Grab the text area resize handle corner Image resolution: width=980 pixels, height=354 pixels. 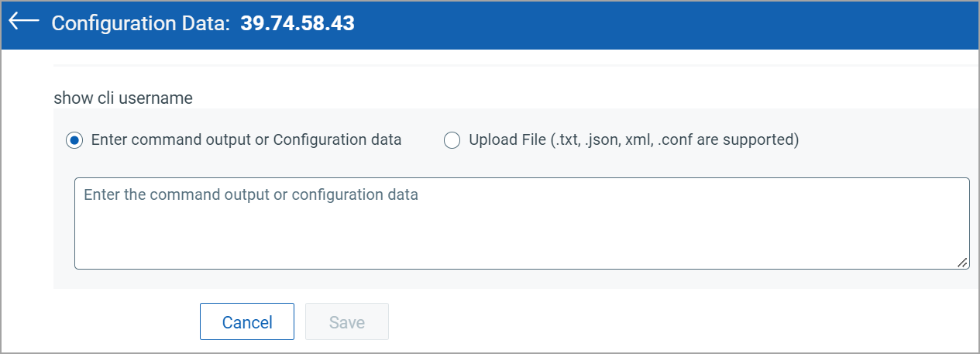962,263
